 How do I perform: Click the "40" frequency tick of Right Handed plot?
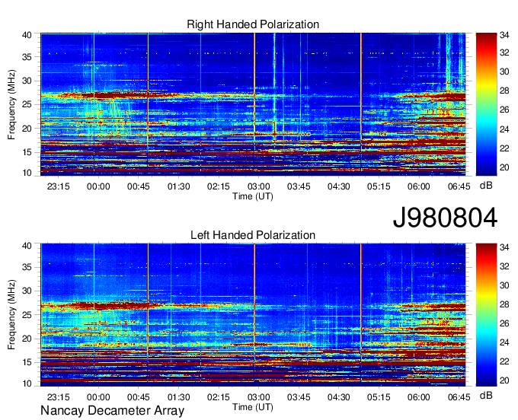[27, 35]
